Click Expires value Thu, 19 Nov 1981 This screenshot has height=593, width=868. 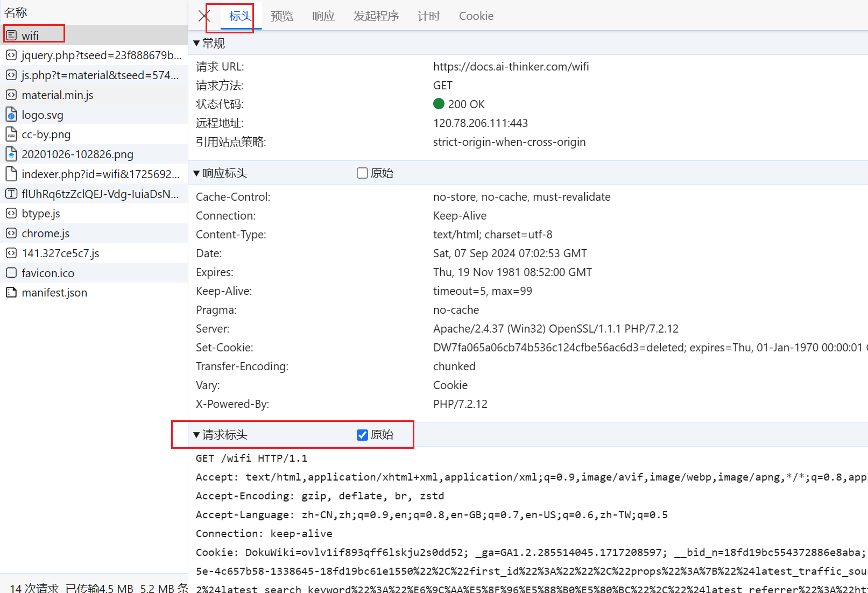[x=512, y=272]
